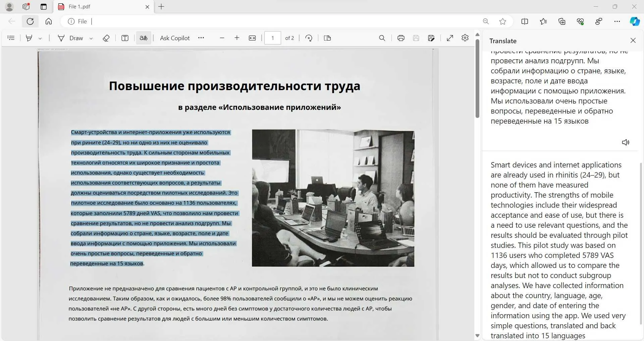Select the Highlight tool
The height and width of the screenshot is (341, 644).
pyautogui.click(x=29, y=38)
